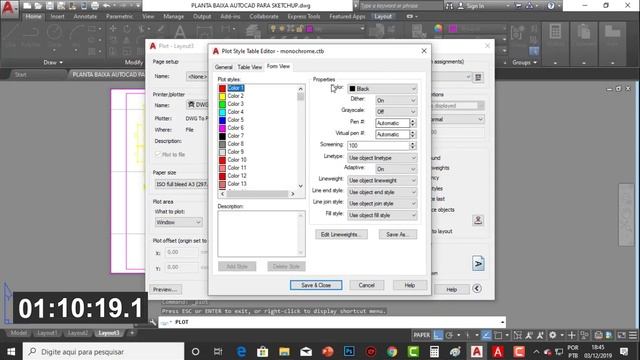Open File Explorer from taskbar
Viewport: 640px width, 360px height.
284,351
